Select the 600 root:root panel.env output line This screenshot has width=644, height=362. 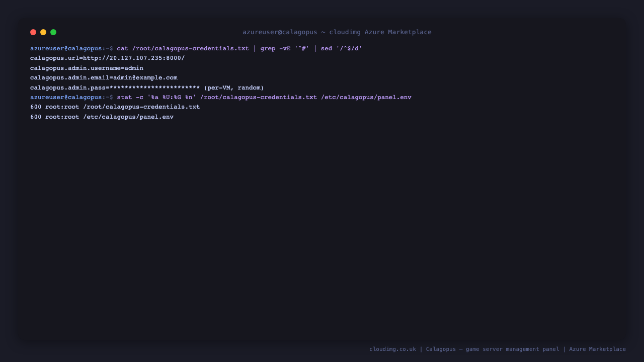pos(102,117)
